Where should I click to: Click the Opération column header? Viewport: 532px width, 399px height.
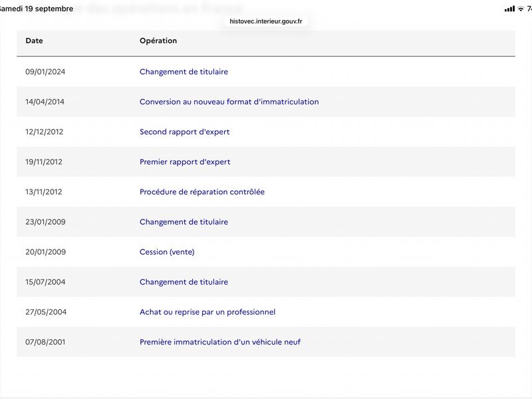(158, 41)
